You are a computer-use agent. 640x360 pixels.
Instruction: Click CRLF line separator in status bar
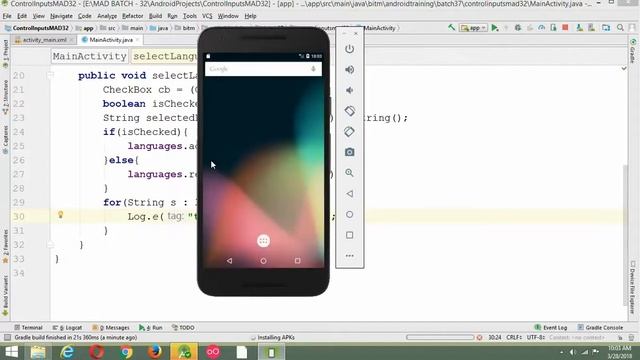[x=514, y=338]
